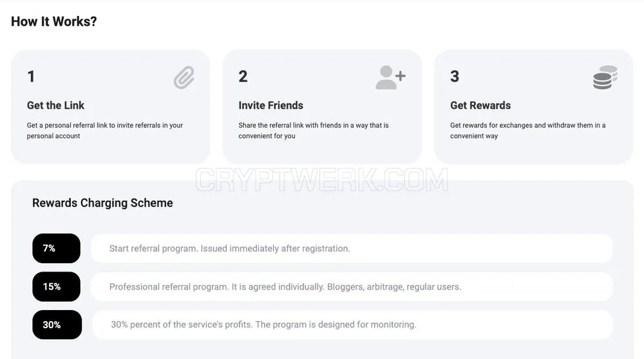Click the personal referral link description text
This screenshot has height=359, width=644.
(x=105, y=131)
